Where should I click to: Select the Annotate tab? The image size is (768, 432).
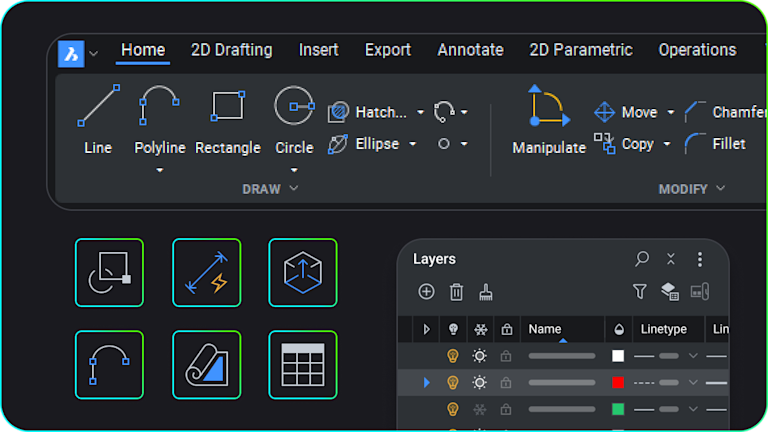470,50
